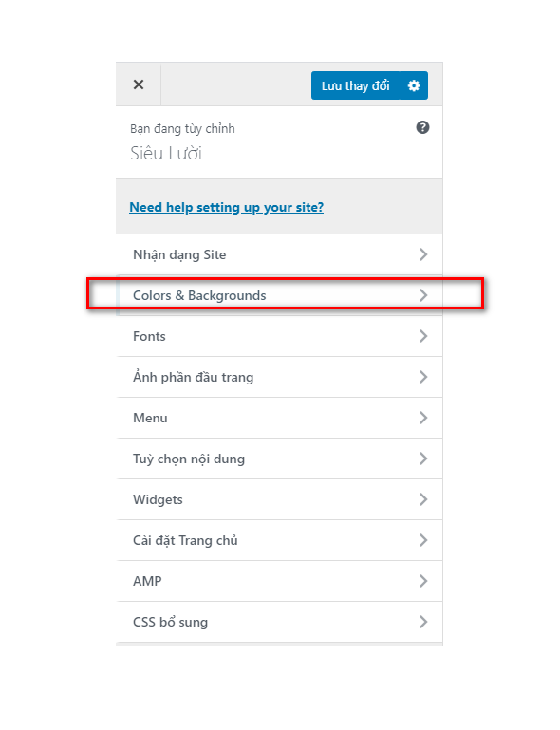Open the Cài đặt Trang chủ section
Image resolution: width=560 pixels, height=730 pixels.
pos(279,540)
